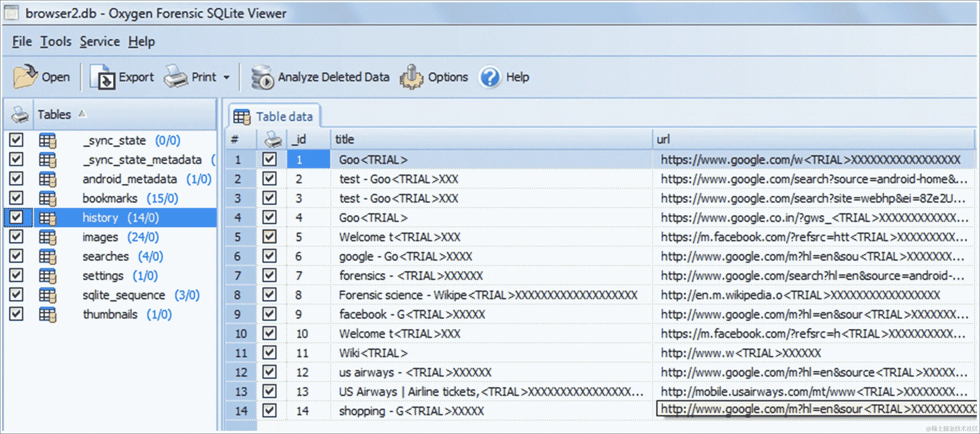Click the Print printer icon
The image size is (980, 434).
pyautogui.click(x=175, y=76)
